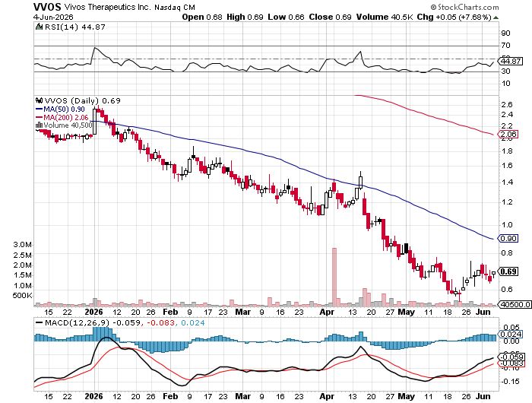Click the red -0.083 signal legend value
Viewport: 532px width, 403px height.
click(160, 322)
